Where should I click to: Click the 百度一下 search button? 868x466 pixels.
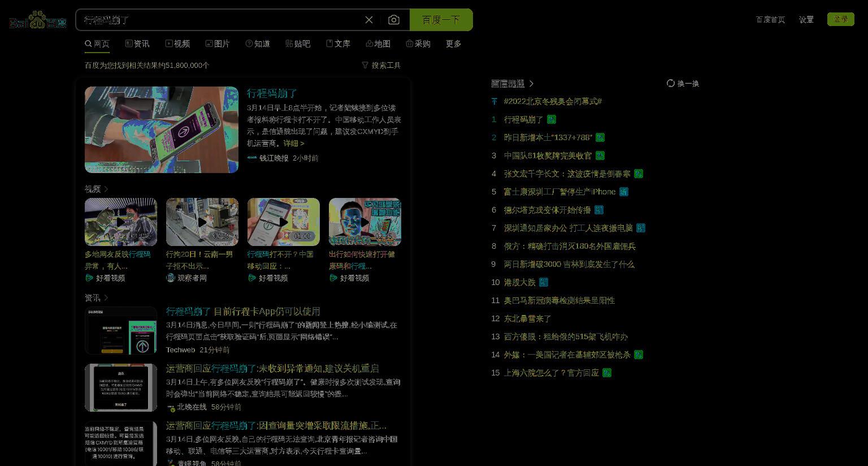coord(441,20)
